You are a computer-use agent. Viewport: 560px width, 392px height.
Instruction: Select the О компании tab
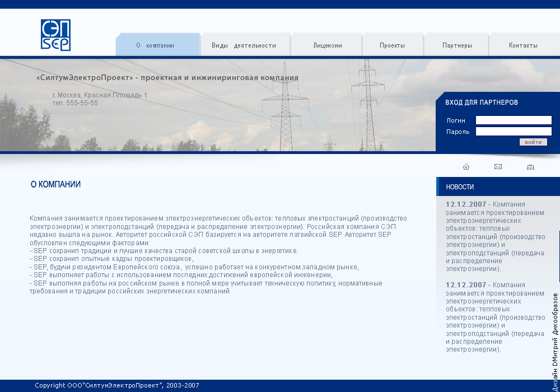click(157, 45)
